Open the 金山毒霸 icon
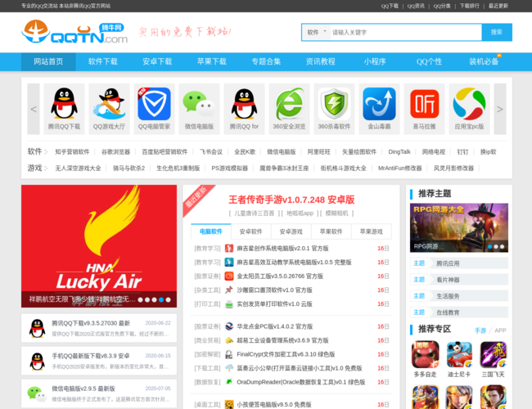Image resolution: width=532 pixels, height=409 pixels. click(379, 104)
